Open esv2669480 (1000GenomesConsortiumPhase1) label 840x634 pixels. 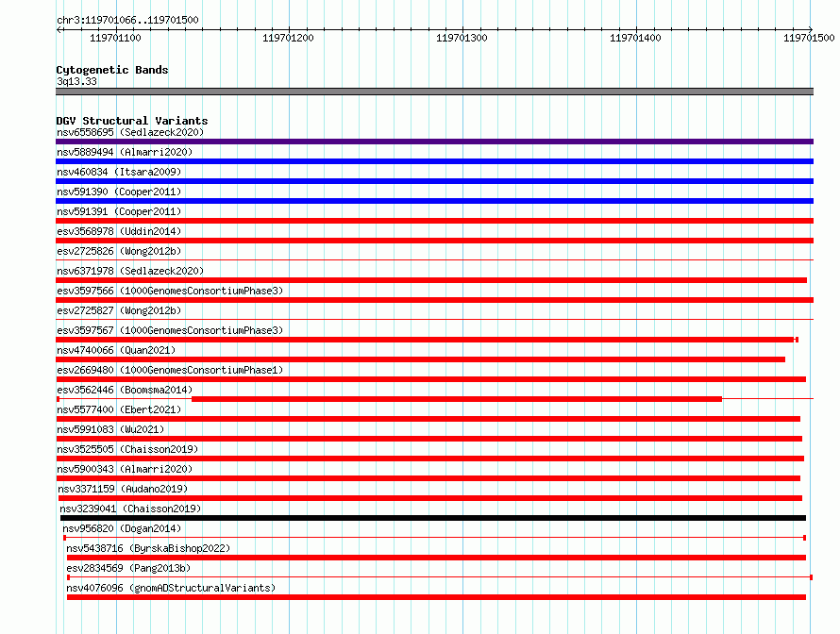pos(170,370)
